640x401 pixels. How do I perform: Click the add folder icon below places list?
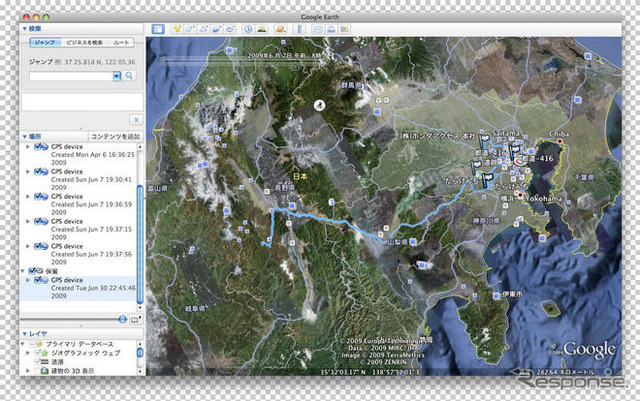135,319
